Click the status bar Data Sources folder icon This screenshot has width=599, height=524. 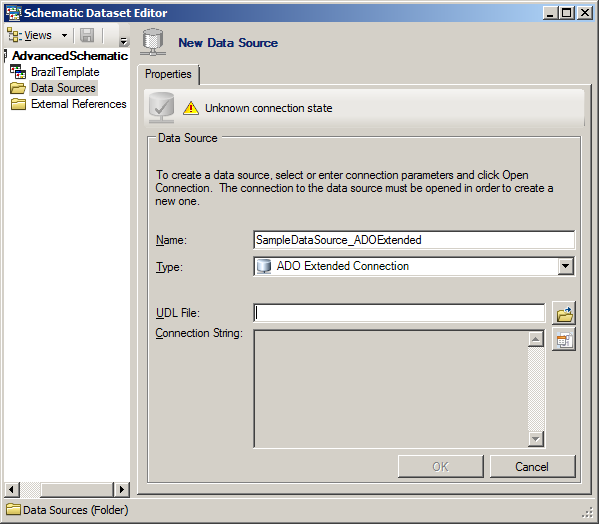click(x=14, y=510)
